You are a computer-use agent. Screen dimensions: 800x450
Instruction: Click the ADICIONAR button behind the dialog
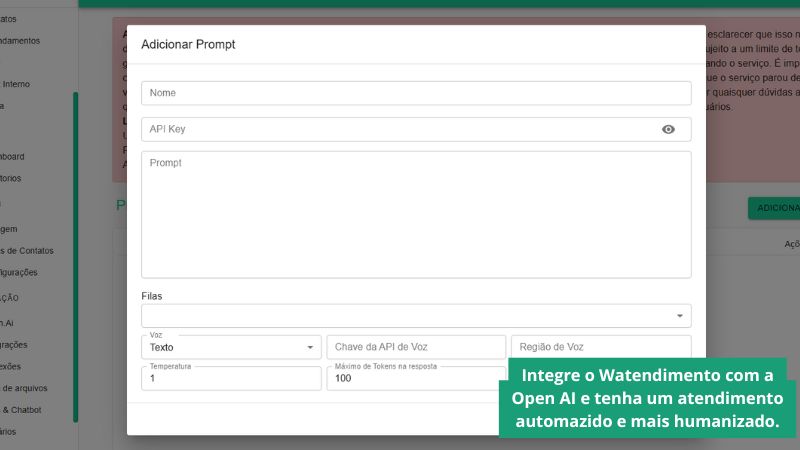774,208
